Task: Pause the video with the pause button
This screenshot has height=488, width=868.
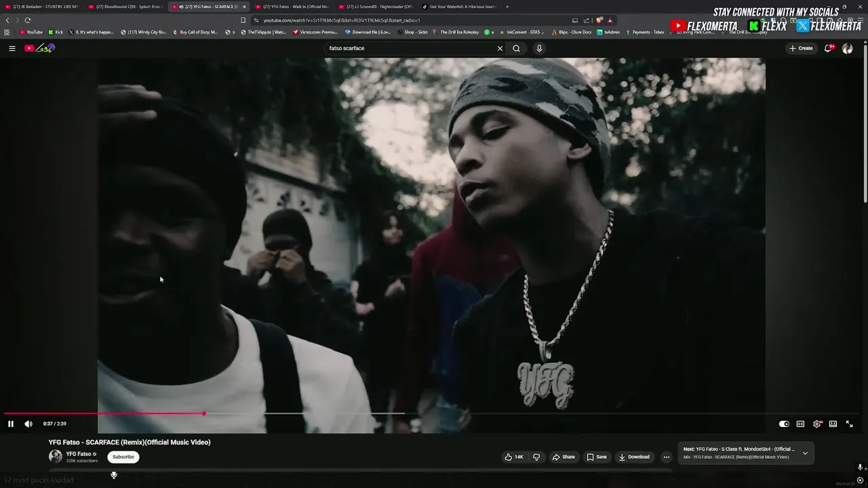Action: [x=11, y=424]
